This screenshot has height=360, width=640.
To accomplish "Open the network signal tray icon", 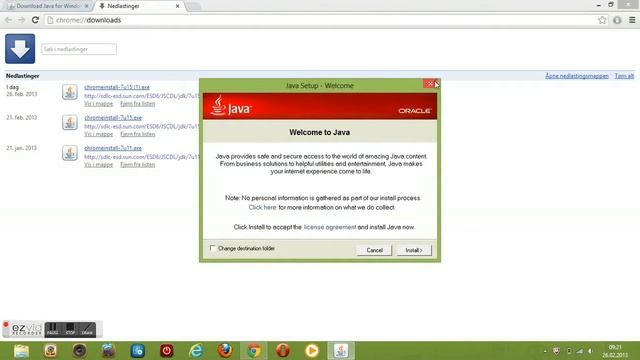I will pos(580,351).
